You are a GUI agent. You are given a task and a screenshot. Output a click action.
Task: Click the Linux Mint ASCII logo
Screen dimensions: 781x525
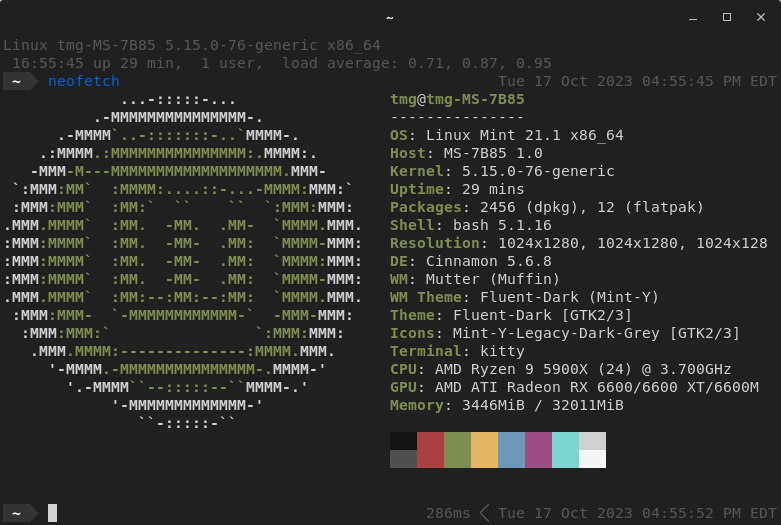183,262
